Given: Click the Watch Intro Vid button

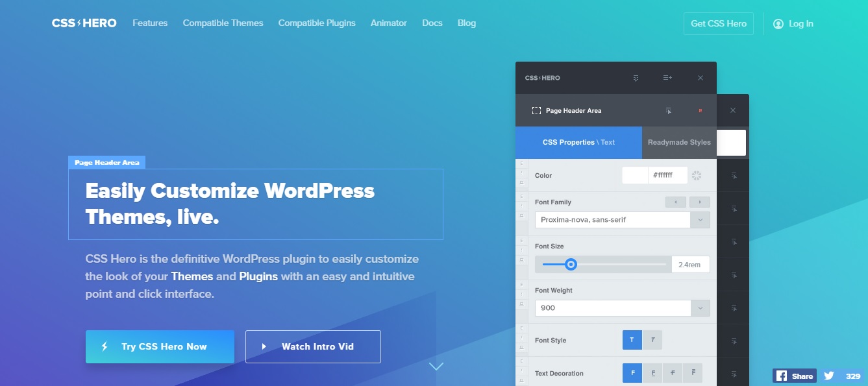Looking at the screenshot, I should tap(313, 346).
